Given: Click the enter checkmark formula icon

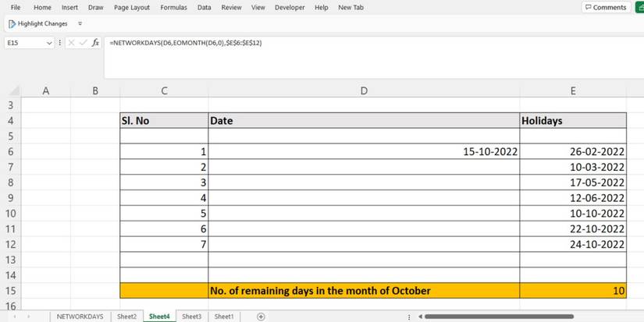Looking at the screenshot, I should (x=84, y=43).
